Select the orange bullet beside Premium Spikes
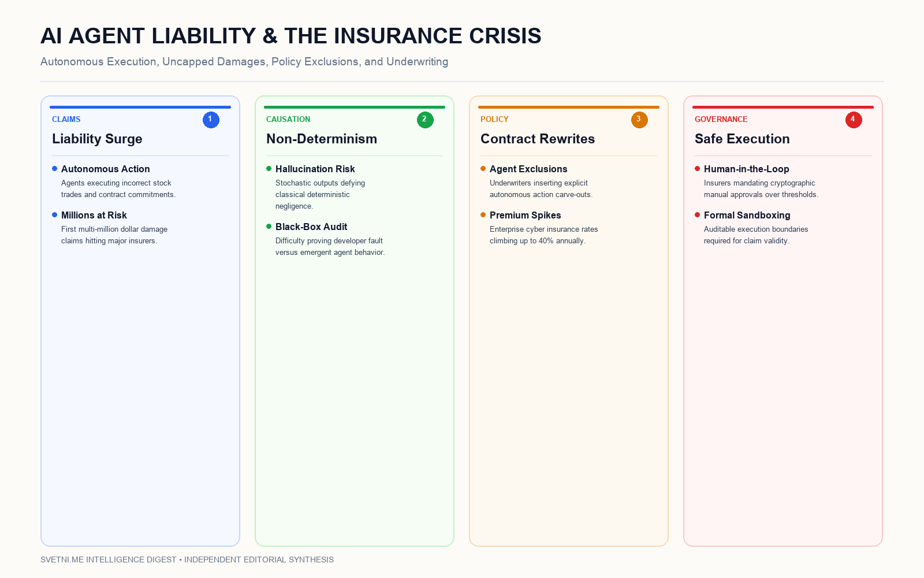Screen dimensions: 924x578 pyautogui.click(x=483, y=215)
